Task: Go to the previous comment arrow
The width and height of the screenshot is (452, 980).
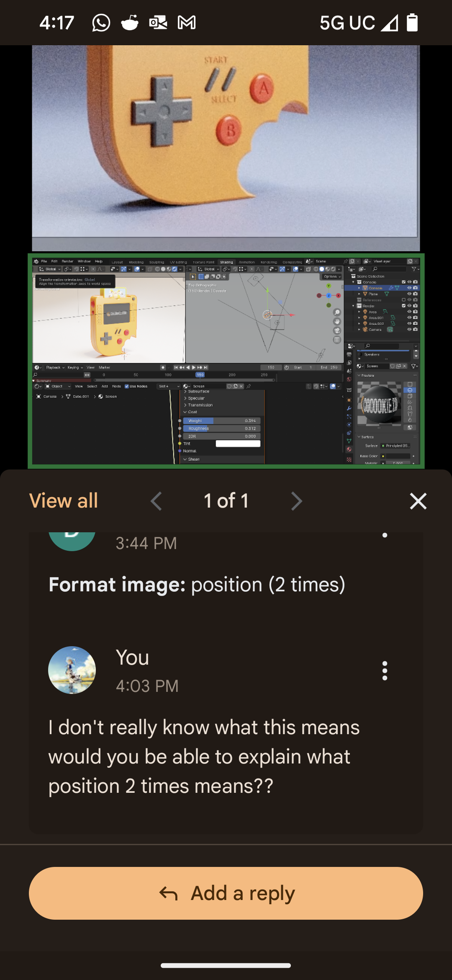Action: 156,501
